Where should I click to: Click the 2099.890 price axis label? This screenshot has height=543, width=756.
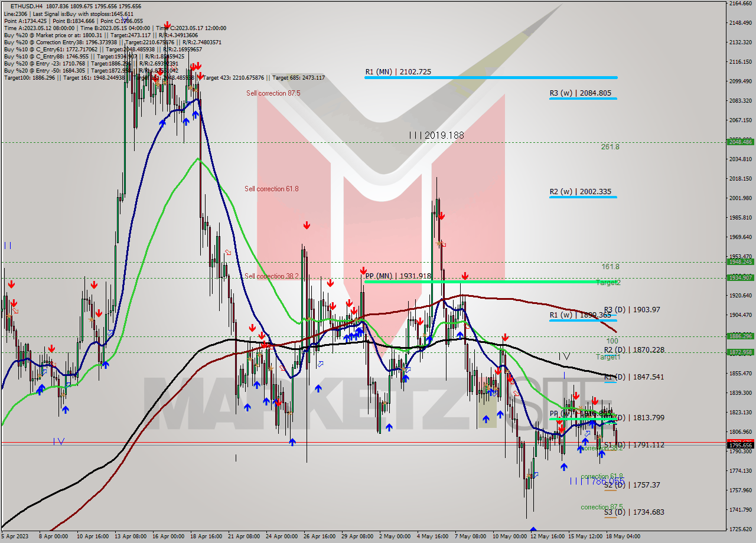(740, 81)
